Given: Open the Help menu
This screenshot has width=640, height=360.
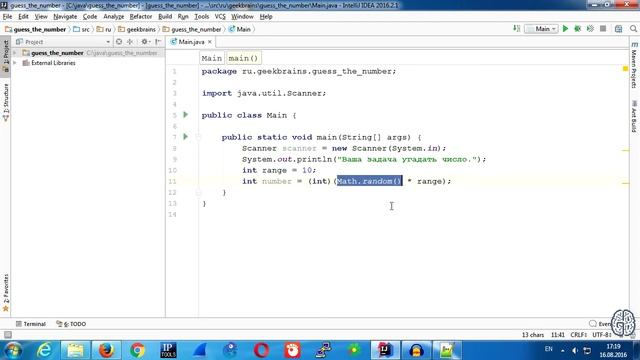Looking at the screenshot, I should point(266,16).
